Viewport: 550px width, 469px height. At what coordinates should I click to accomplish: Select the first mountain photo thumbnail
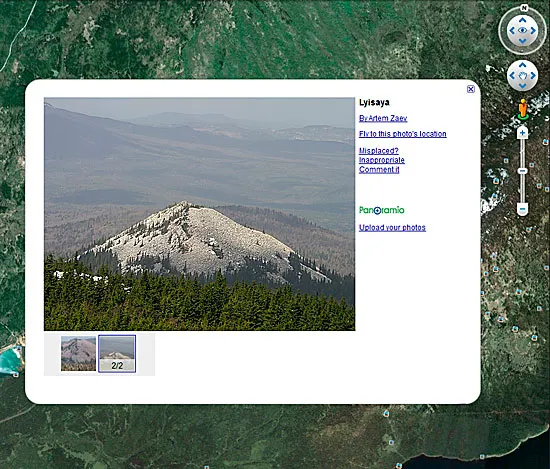coord(78,354)
